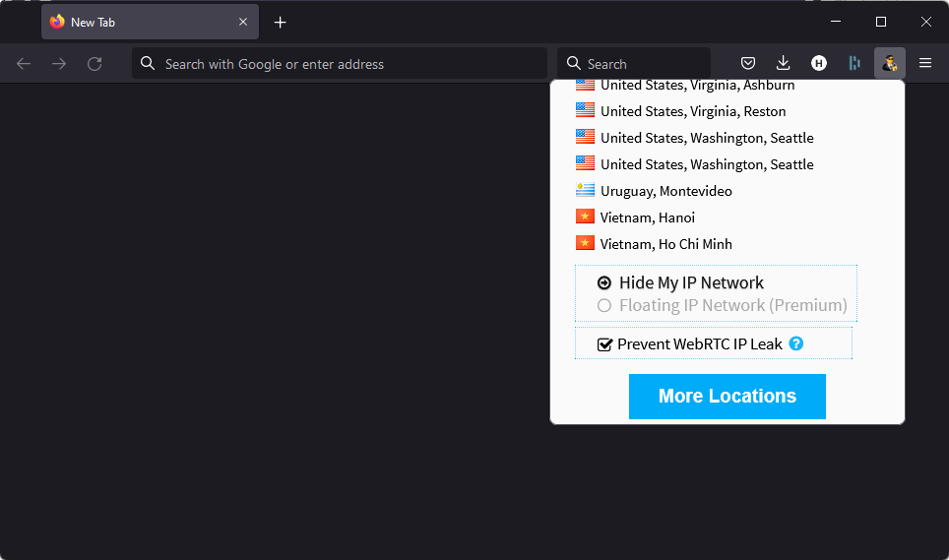This screenshot has height=560, width=949.
Task: Click the round H extension icon
Action: point(819,63)
